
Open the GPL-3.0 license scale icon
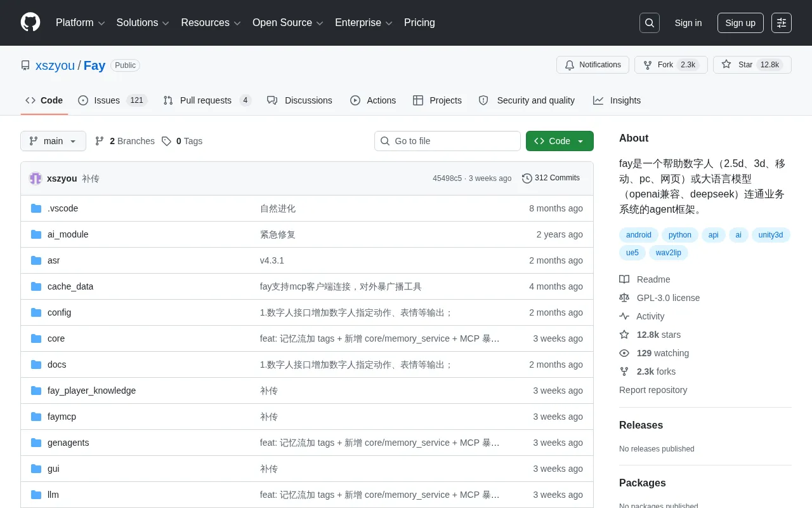[624, 298]
